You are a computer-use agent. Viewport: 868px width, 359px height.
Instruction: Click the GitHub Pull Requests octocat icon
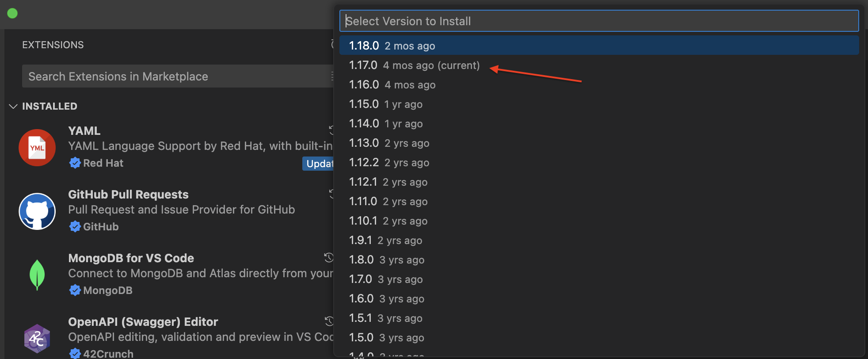(37, 211)
